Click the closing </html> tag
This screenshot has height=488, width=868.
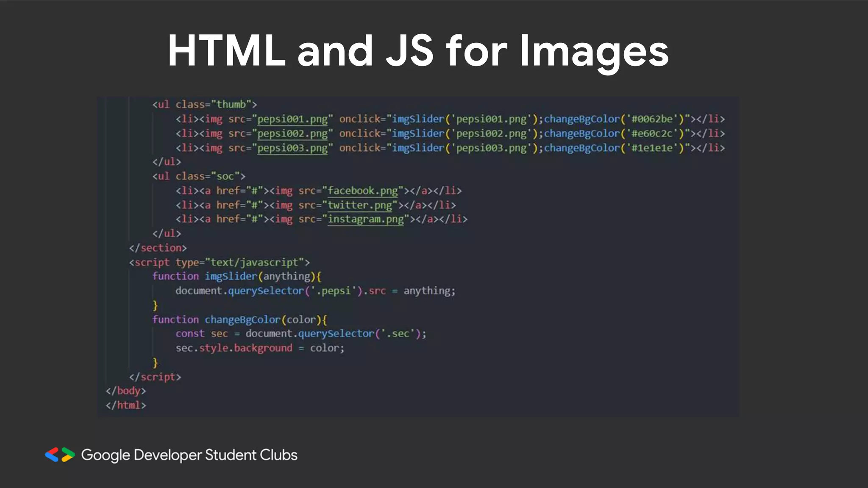tap(126, 405)
